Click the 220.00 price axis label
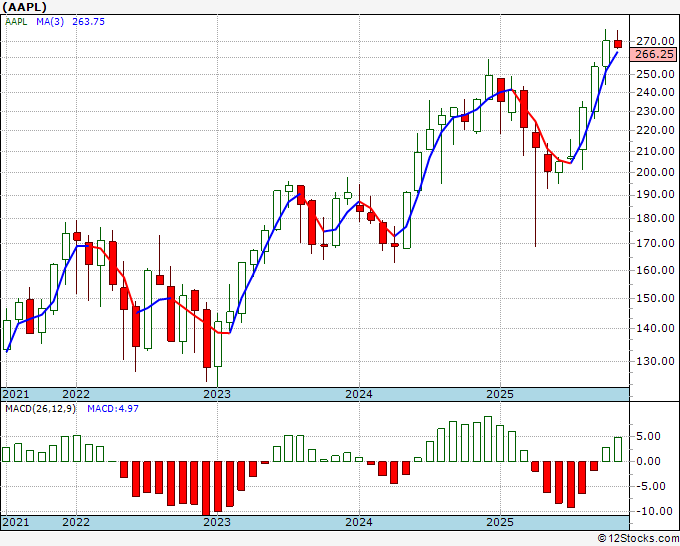This screenshot has width=680, height=546. point(655,131)
